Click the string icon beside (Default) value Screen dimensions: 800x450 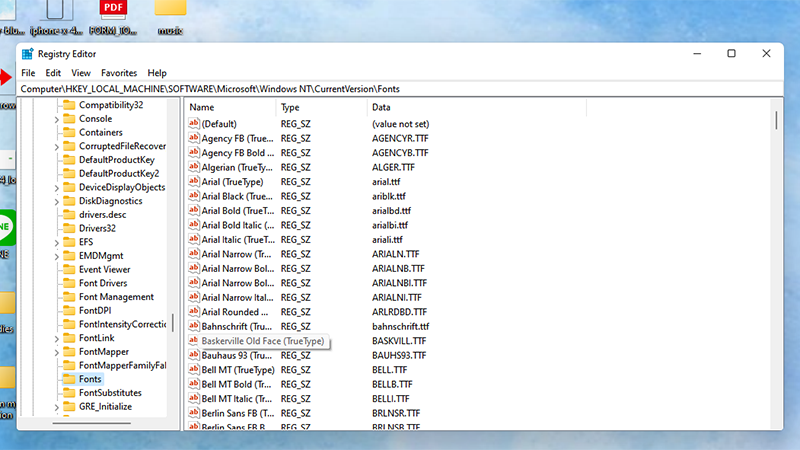click(193, 123)
